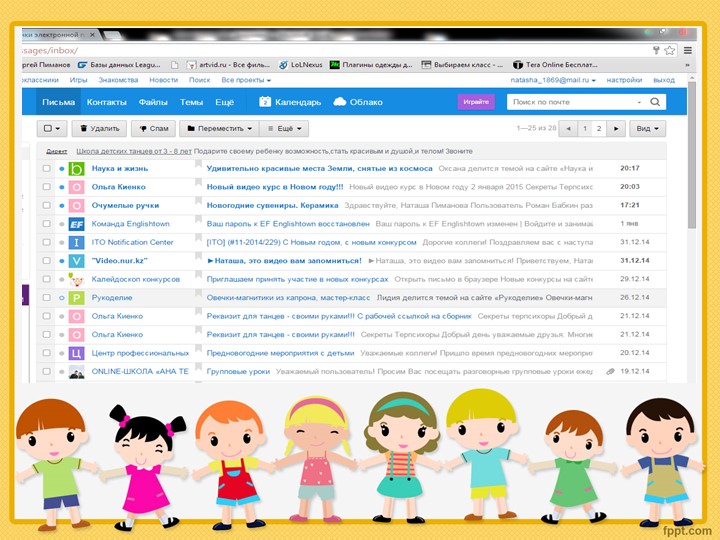Image resolution: width=720 pixels, height=540 pixels.
Task: Click the Календарь calendar icon
Action: pos(265,102)
